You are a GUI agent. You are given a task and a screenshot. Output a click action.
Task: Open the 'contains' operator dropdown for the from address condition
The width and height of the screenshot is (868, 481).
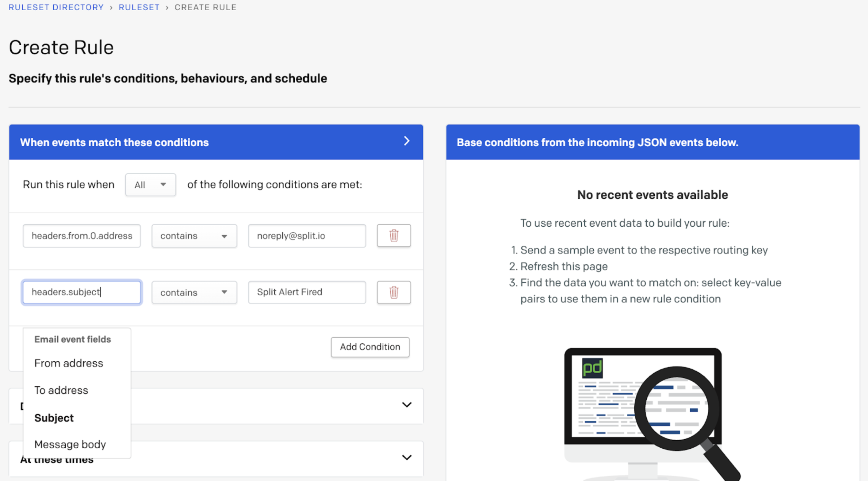[194, 236]
